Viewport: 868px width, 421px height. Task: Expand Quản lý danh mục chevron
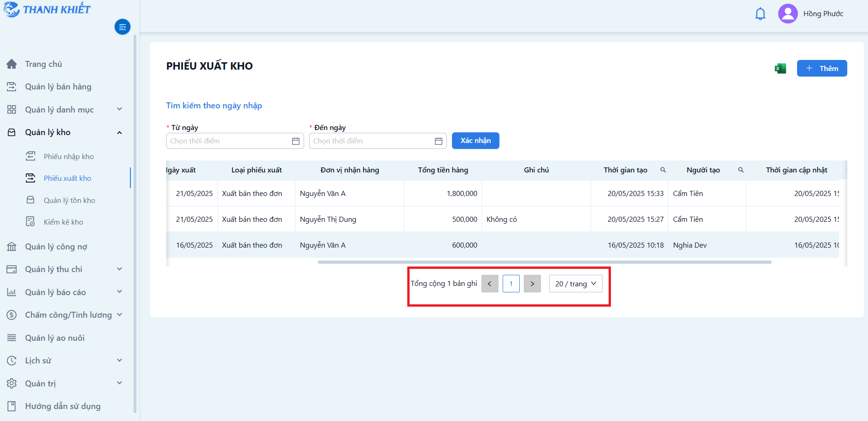click(x=120, y=109)
